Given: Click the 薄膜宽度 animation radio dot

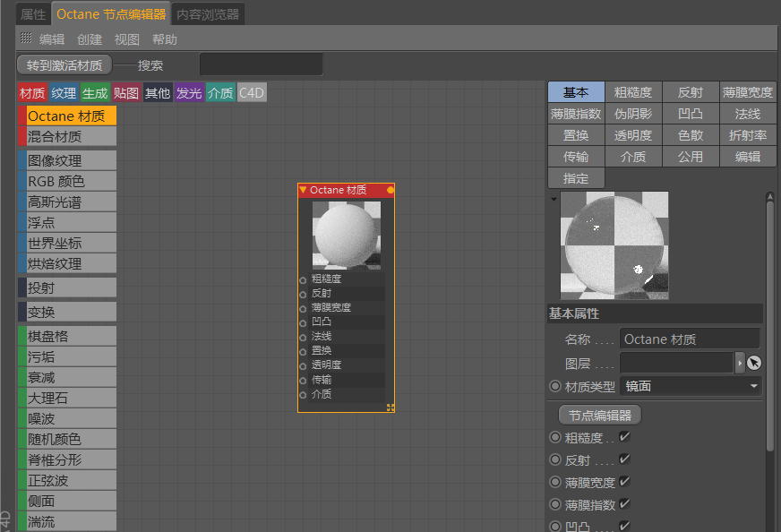Looking at the screenshot, I should (x=555, y=482).
